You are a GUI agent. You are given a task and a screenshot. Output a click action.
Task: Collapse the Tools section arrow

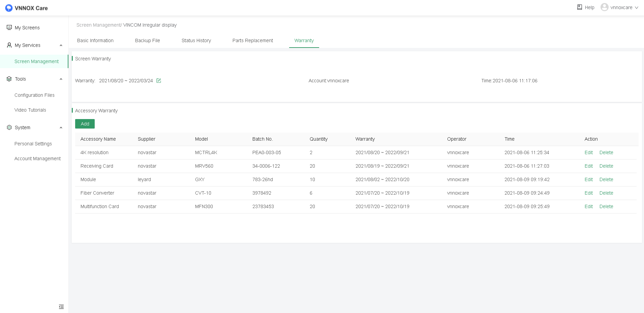coord(61,79)
